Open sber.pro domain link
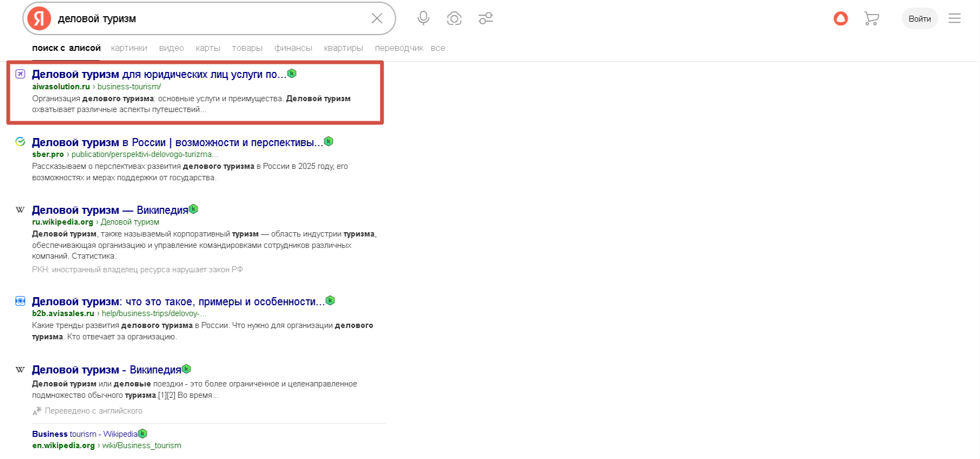This screenshot has width=980, height=459. (48, 154)
